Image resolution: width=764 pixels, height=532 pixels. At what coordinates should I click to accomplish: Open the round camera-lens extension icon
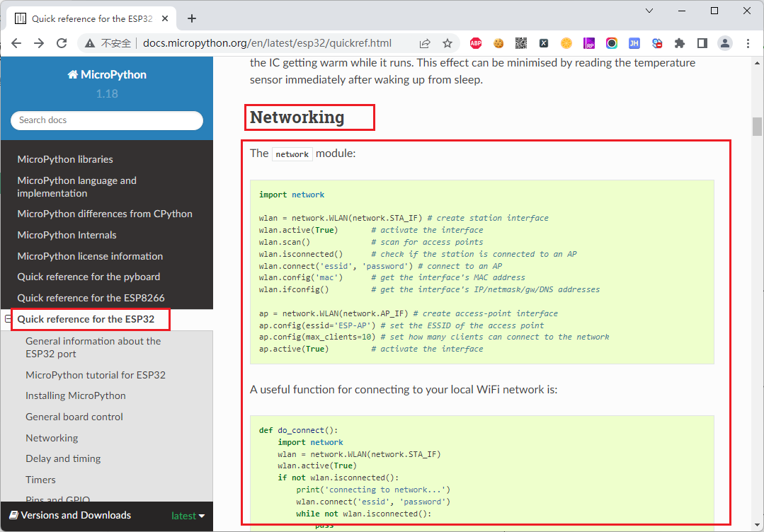click(612, 43)
